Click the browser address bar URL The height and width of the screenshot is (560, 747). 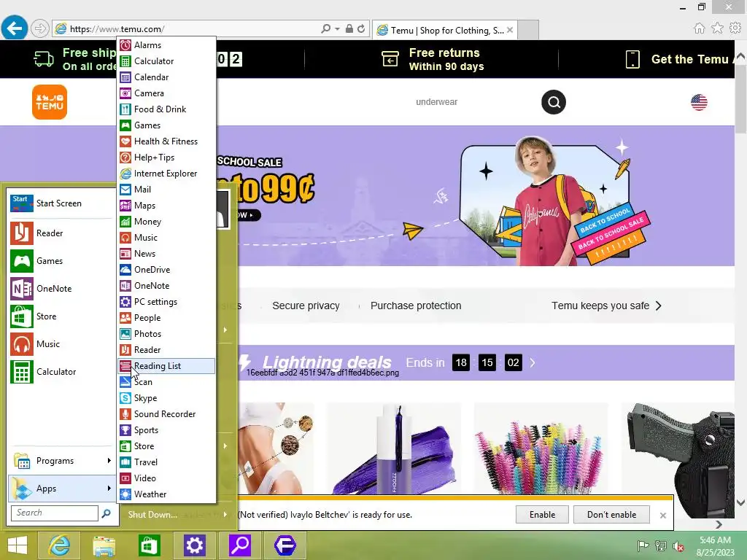pos(117,29)
